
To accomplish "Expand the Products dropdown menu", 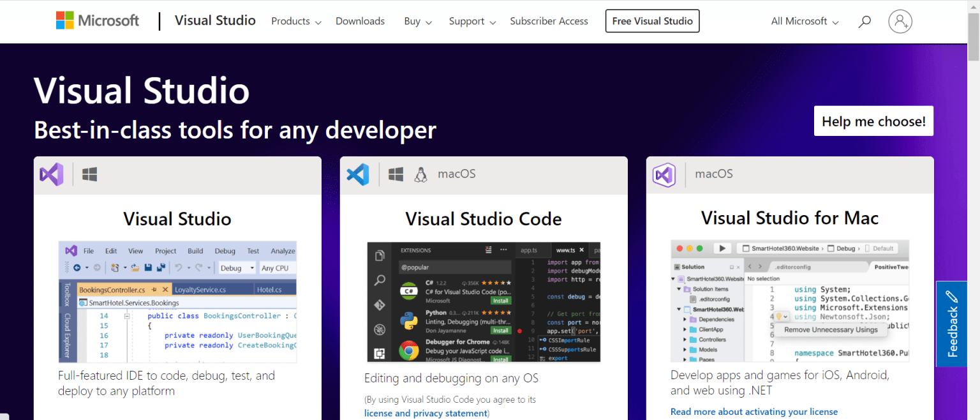I will tap(296, 21).
